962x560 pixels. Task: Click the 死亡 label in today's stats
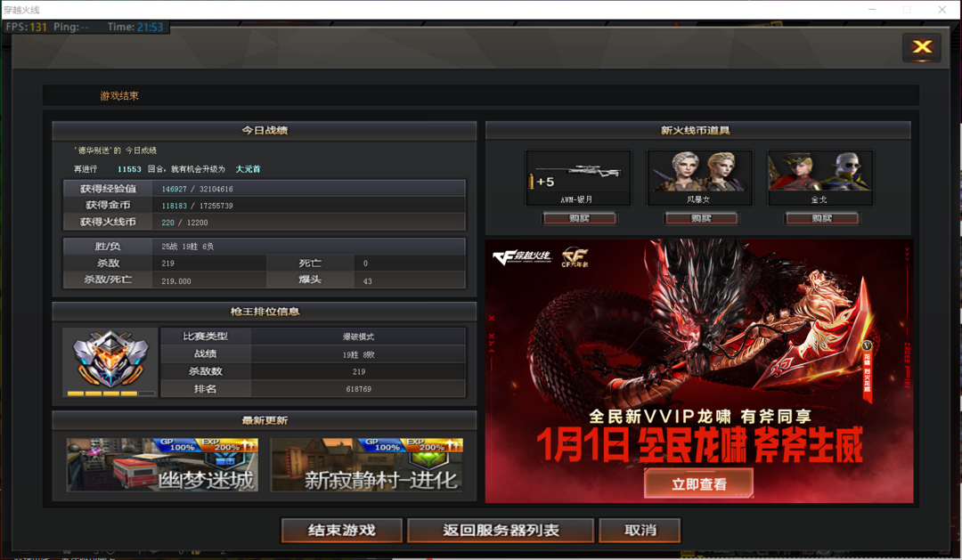(310, 263)
